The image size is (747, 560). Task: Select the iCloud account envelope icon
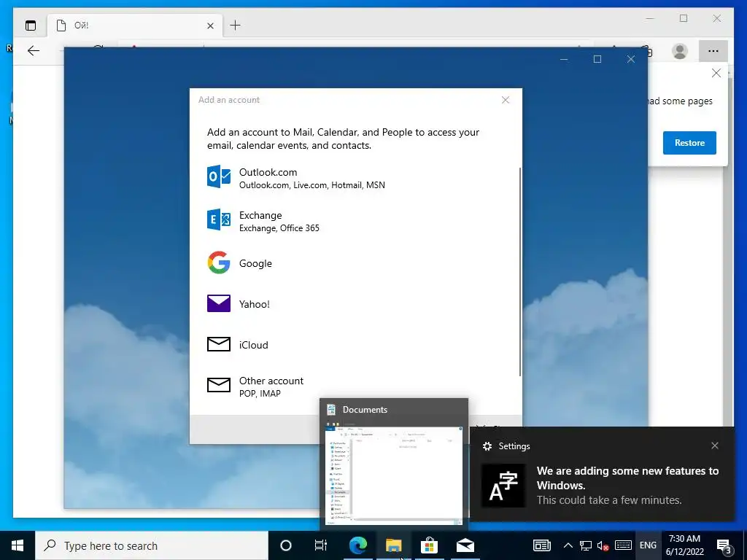coord(219,344)
